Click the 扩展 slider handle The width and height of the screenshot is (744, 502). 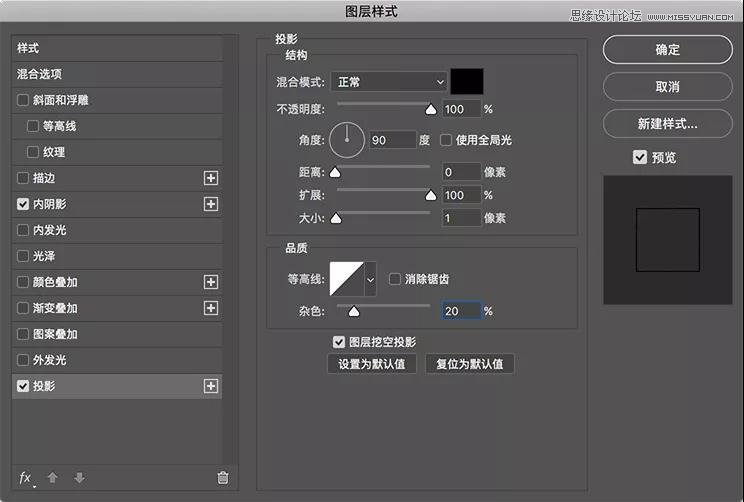point(431,195)
